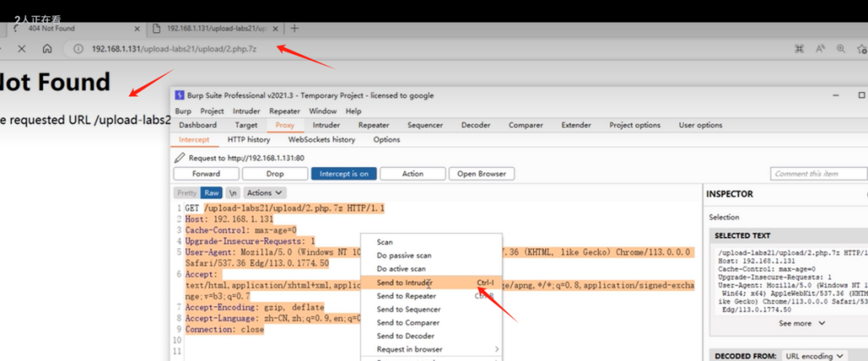
Task: Open the Window menu
Action: coord(323,111)
